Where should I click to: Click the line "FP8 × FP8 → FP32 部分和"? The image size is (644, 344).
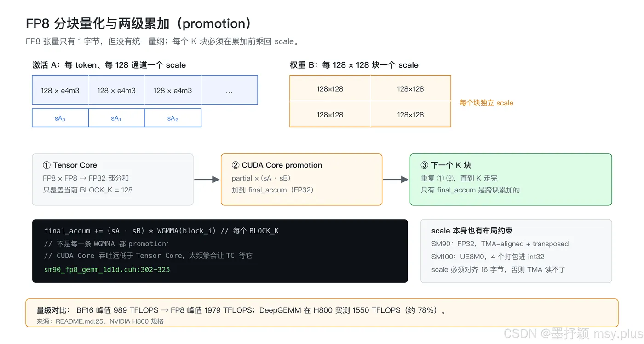86,178
